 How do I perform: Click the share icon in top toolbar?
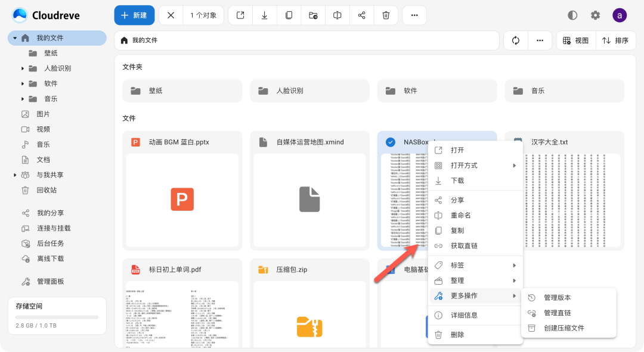pyautogui.click(x=361, y=15)
